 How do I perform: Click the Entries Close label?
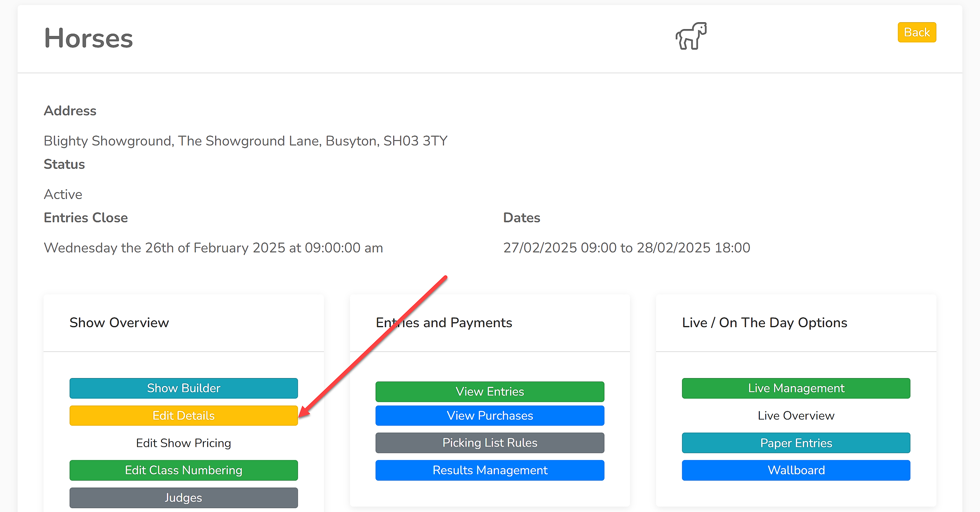point(86,217)
